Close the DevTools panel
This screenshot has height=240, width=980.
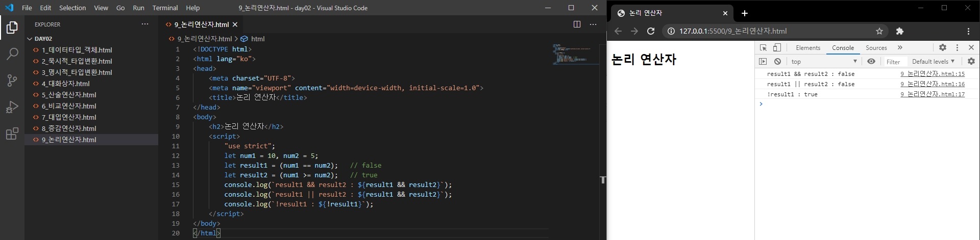point(971,47)
